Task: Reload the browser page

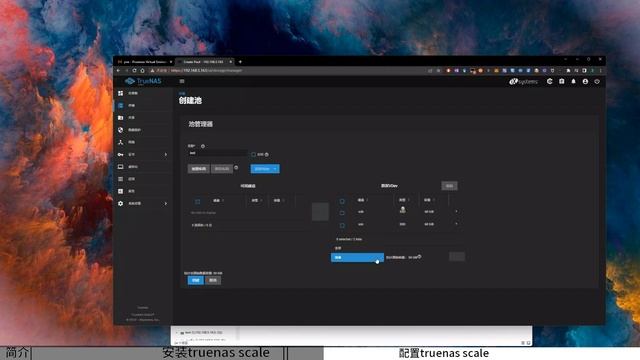Action: 134,71
